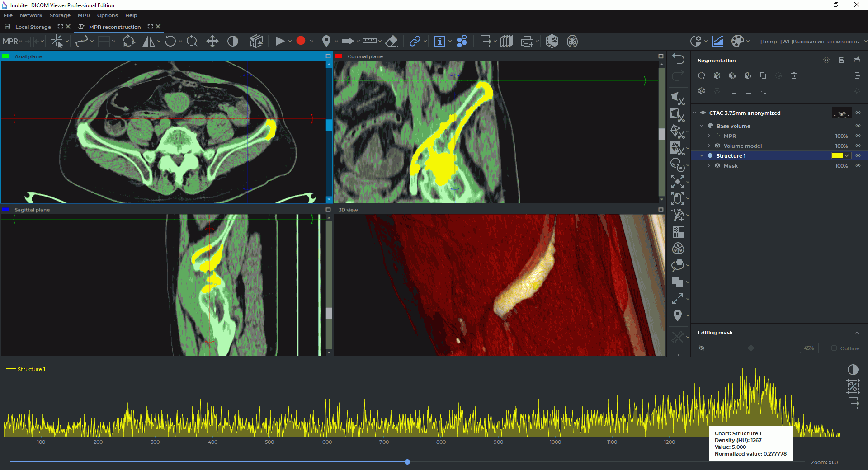This screenshot has width=868, height=470.
Task: Click the Play button in toolbar
Action: tap(280, 41)
